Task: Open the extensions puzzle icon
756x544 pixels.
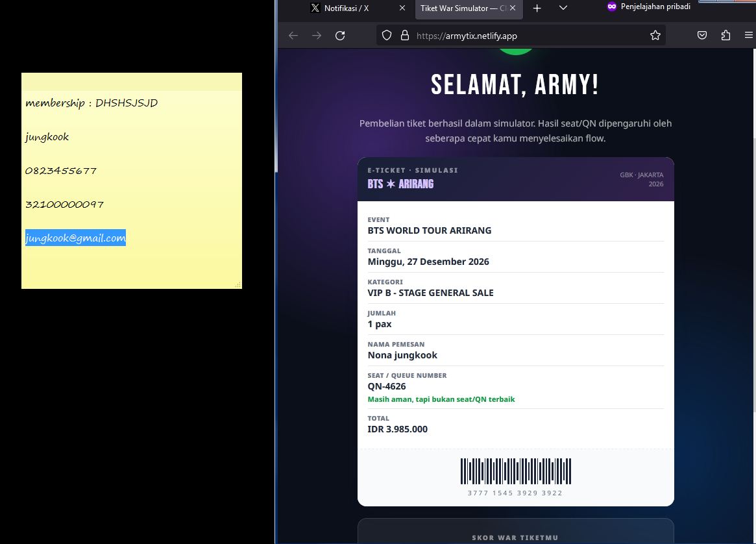Action: [x=726, y=35]
